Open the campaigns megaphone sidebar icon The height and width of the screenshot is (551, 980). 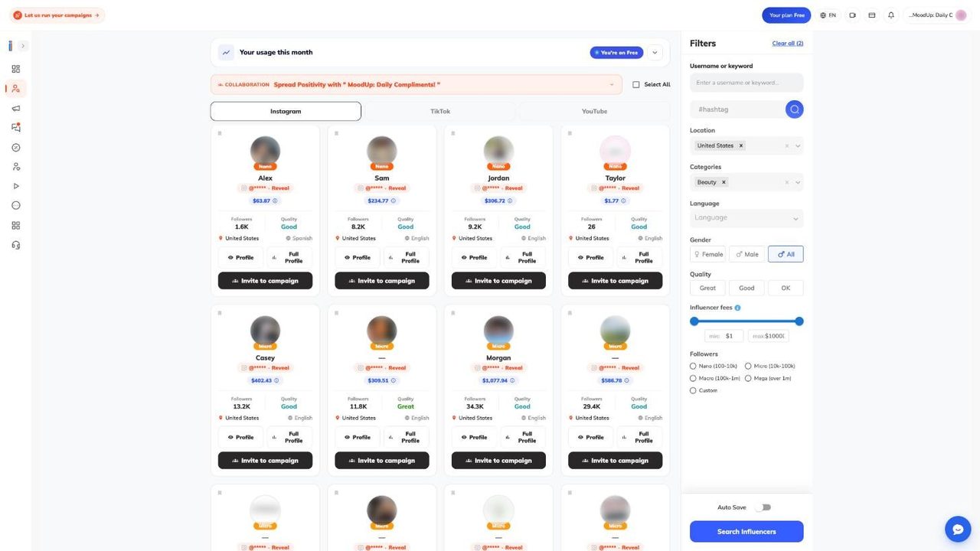click(15, 109)
